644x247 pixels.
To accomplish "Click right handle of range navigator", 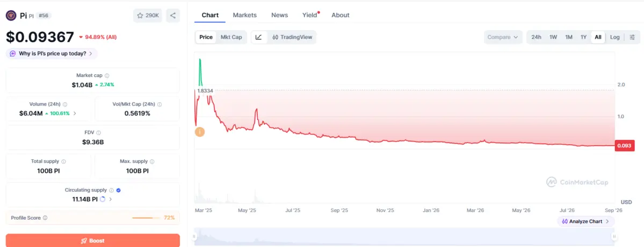I will (614, 236).
